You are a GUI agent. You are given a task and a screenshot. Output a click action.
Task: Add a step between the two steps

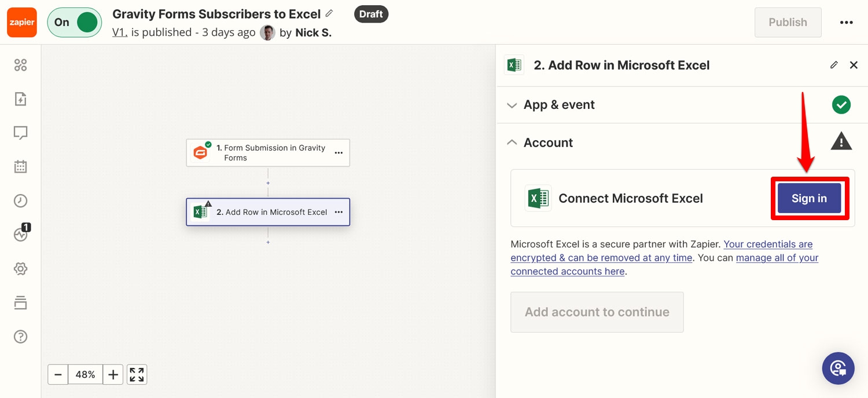coord(268,183)
